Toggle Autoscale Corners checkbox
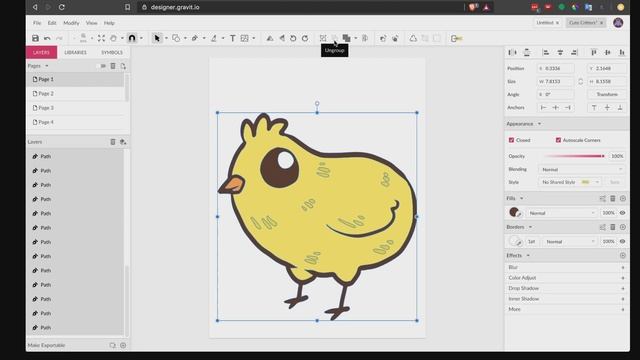640x360 pixels. [558, 140]
